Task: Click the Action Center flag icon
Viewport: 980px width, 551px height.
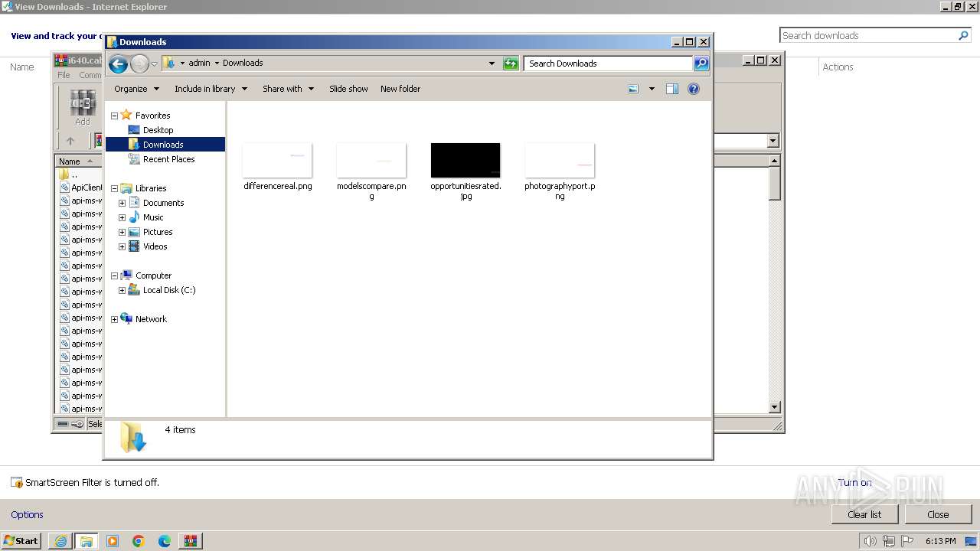Action: click(x=907, y=541)
